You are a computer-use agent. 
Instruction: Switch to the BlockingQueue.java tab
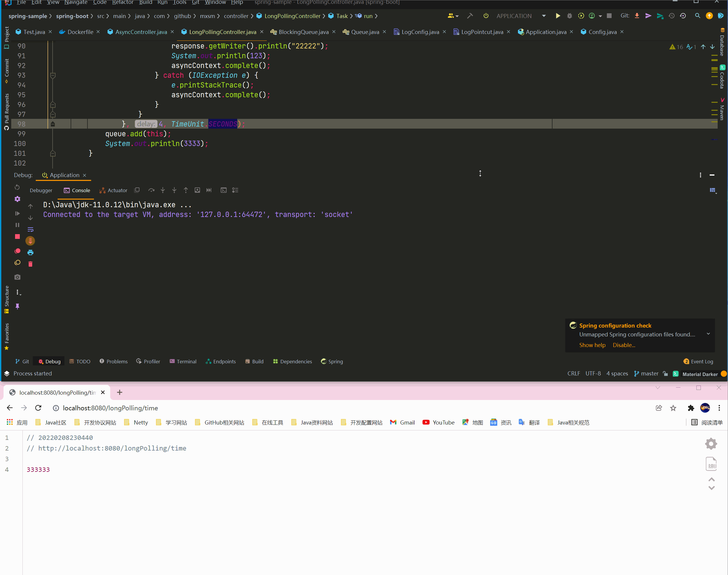(x=303, y=32)
